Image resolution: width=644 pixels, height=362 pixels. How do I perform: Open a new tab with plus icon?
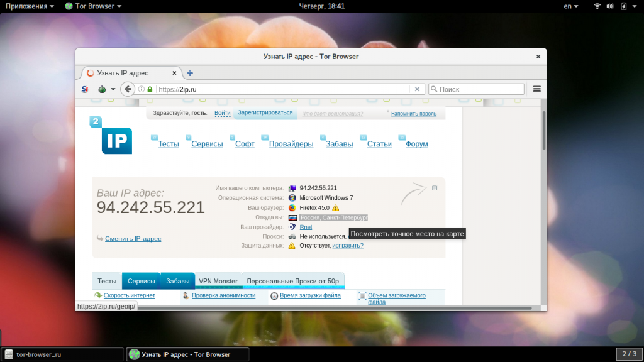(190, 73)
